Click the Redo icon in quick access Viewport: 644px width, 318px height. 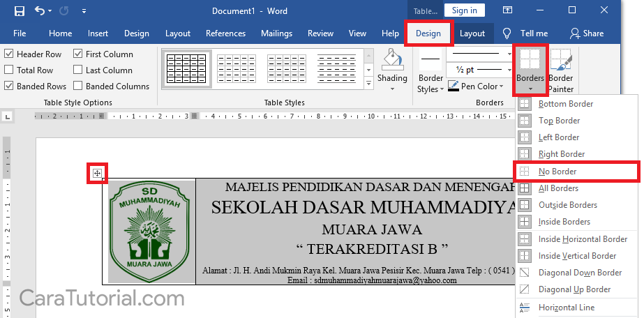point(63,11)
